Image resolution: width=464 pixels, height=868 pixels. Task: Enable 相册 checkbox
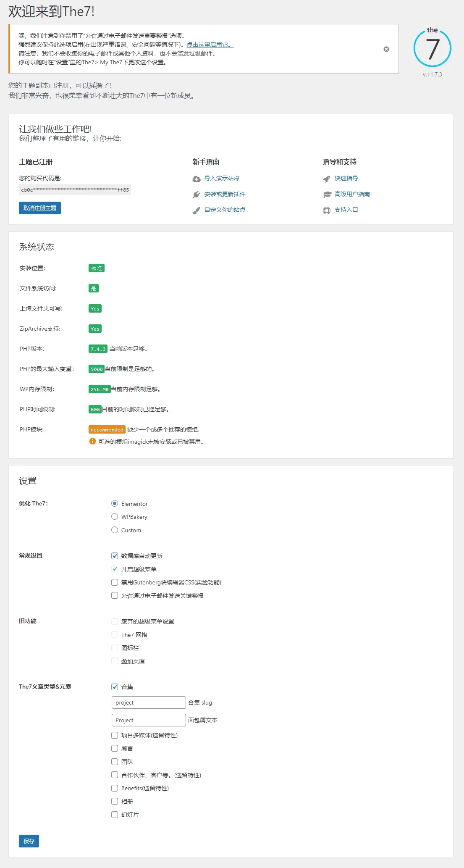pos(115,801)
